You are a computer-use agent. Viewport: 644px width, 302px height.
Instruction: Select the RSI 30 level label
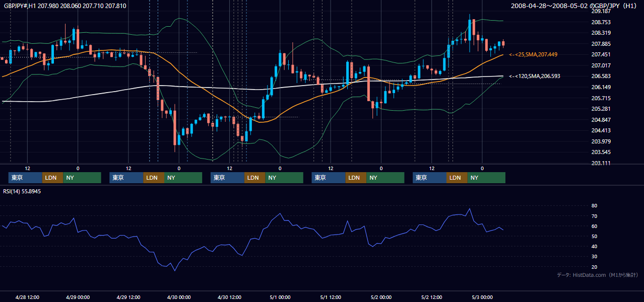(x=594, y=256)
